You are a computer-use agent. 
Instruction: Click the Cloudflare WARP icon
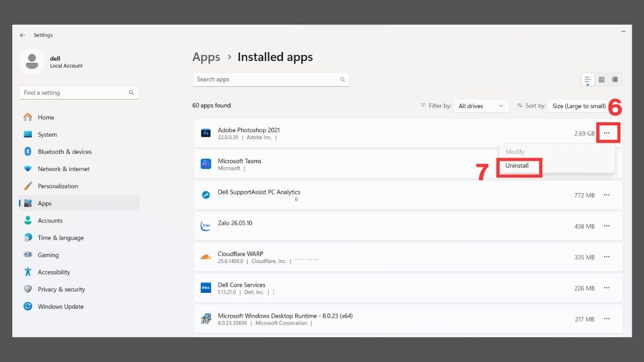pos(206,257)
